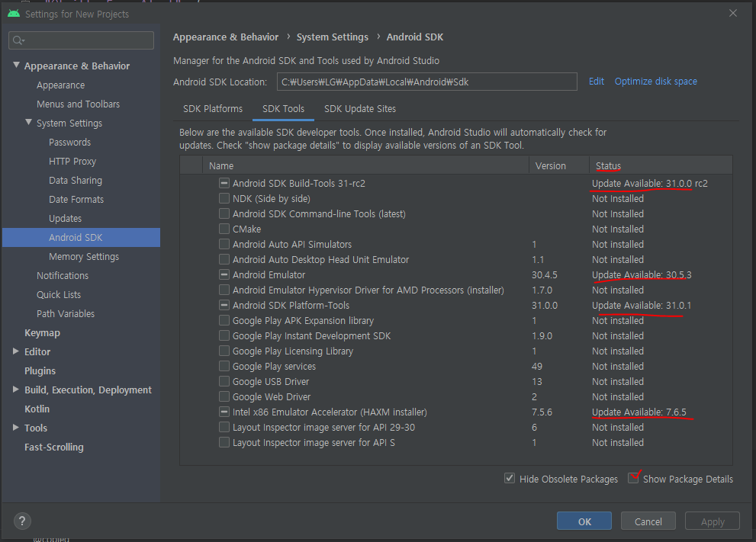The image size is (756, 542).
Task: Check Android Emulator Hypervisor Driver for AMD
Action: (x=224, y=290)
